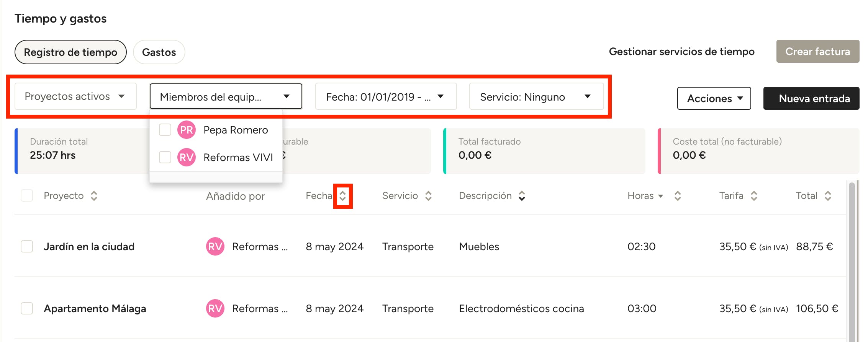Screen dimensions: 868x342
Task: Tick the Reformas VIVI filter checkbox
Action: (x=165, y=157)
